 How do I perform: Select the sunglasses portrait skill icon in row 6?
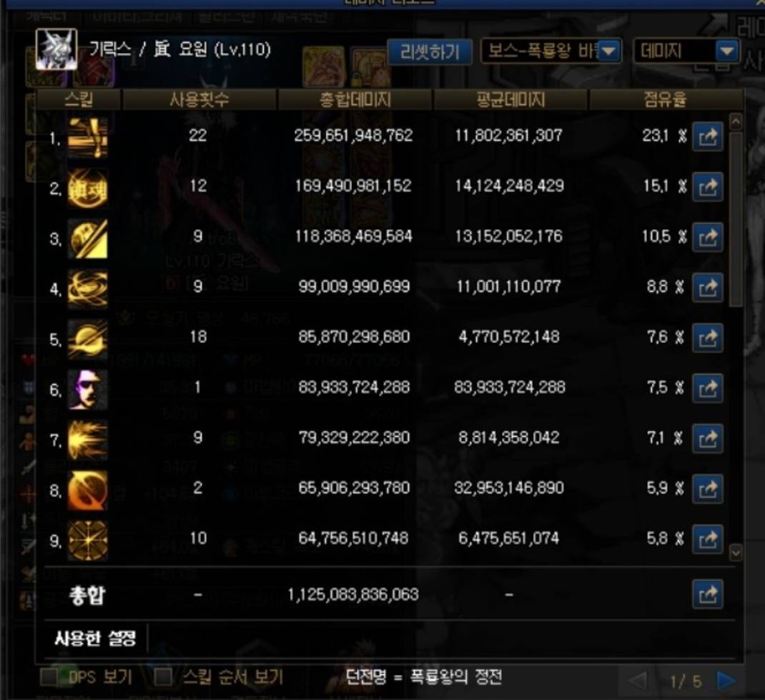[x=87, y=389]
